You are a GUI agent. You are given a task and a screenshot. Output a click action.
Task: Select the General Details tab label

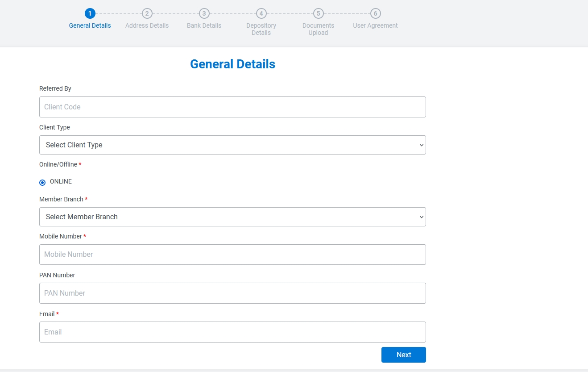point(90,25)
